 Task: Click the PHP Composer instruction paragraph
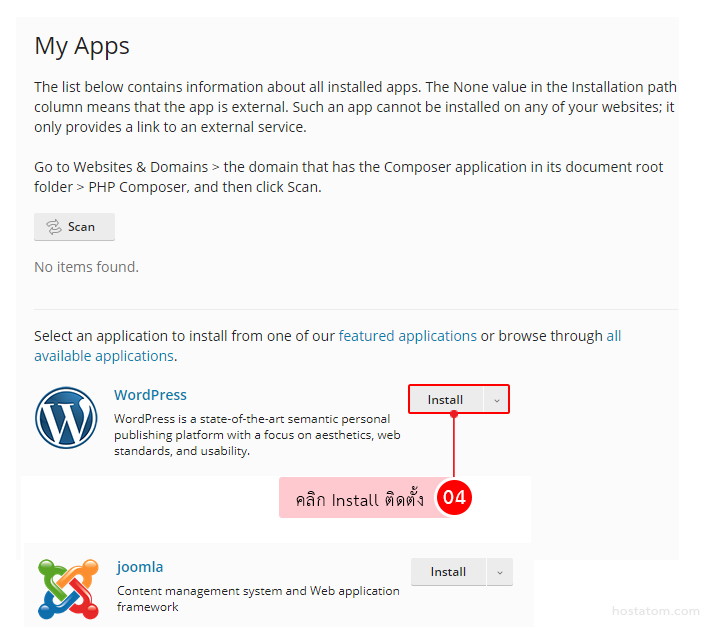click(x=348, y=177)
